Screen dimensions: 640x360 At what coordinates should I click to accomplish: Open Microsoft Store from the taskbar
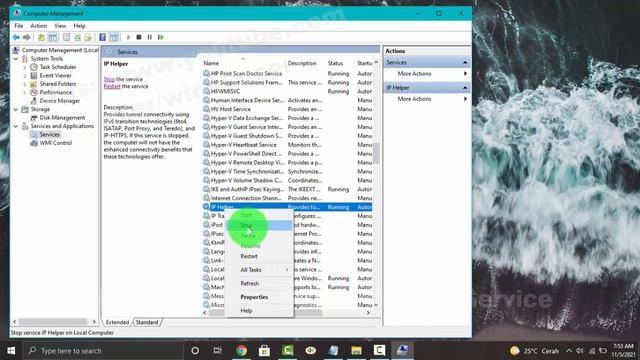tap(264, 351)
